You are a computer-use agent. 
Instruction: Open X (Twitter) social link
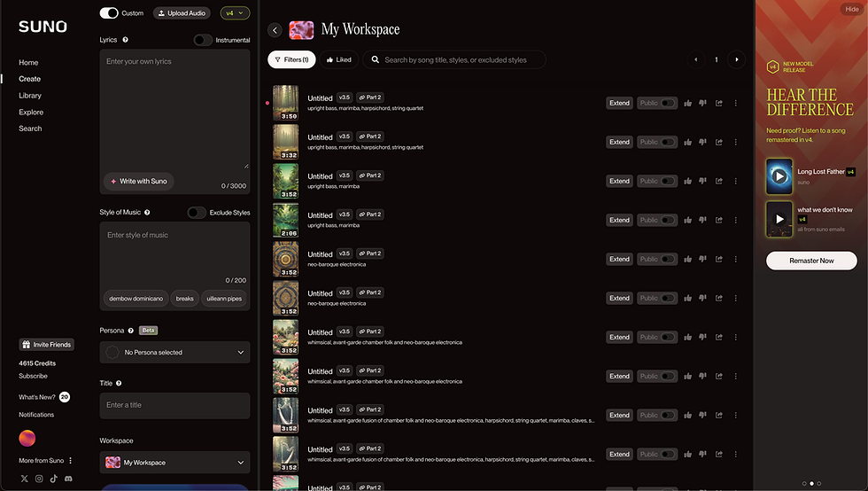tap(25, 479)
